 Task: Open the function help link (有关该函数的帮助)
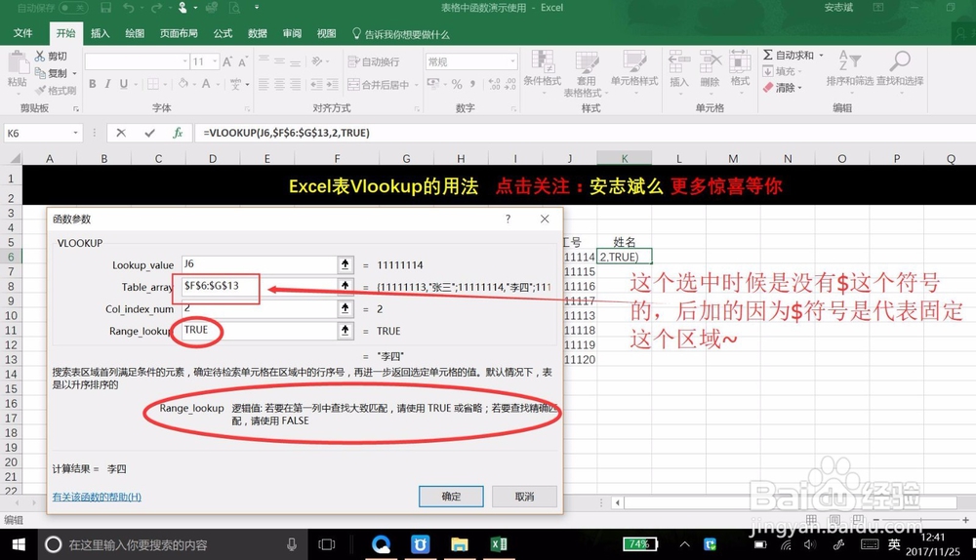click(x=97, y=497)
